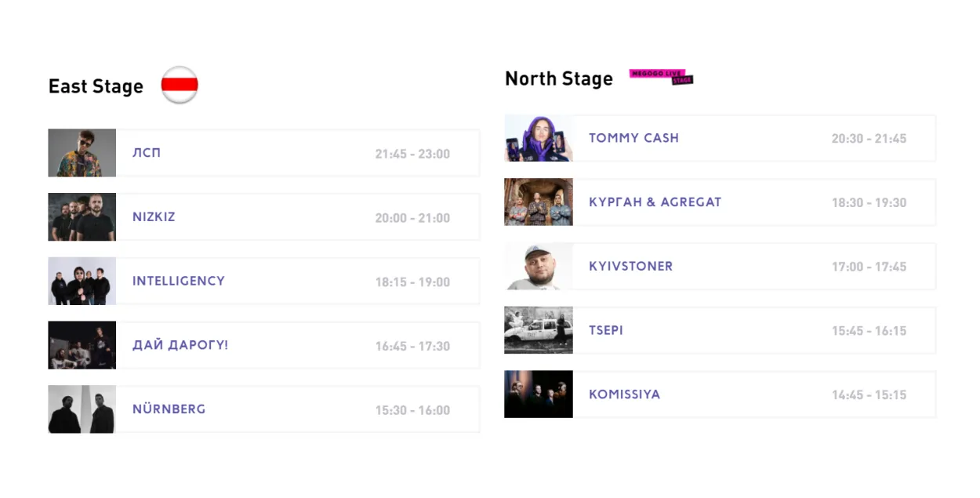This screenshot has width=980, height=498.
Task: Open the KYIVSTONER artist photo
Action: pyautogui.click(x=539, y=267)
